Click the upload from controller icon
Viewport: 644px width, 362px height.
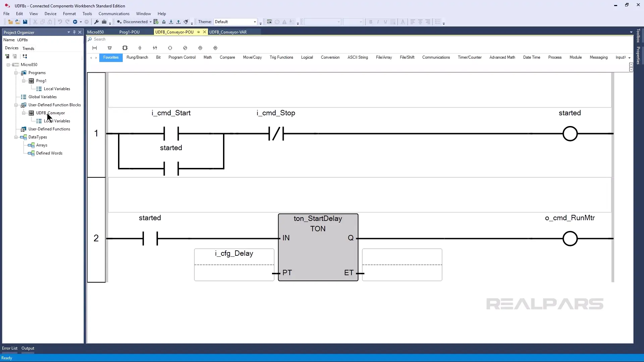(x=178, y=22)
